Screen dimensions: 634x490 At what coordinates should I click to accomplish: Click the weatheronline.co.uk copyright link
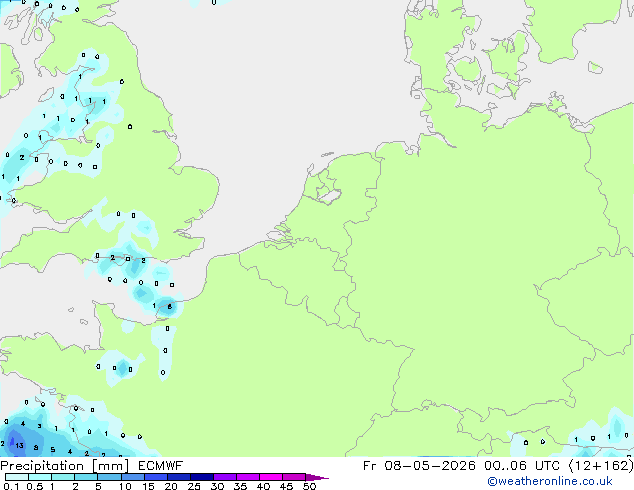(550, 481)
